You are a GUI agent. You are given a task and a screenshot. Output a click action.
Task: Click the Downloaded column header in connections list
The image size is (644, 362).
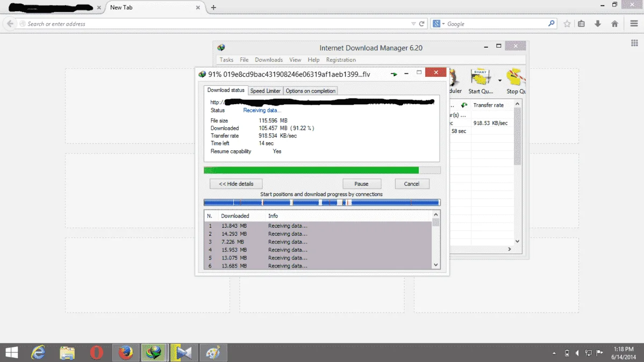[x=235, y=216]
